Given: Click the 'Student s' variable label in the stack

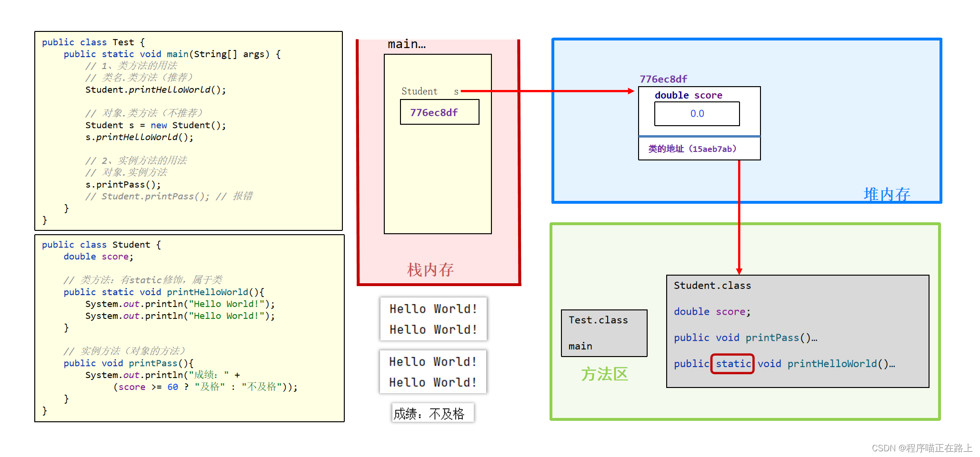Looking at the screenshot, I should coord(430,91).
